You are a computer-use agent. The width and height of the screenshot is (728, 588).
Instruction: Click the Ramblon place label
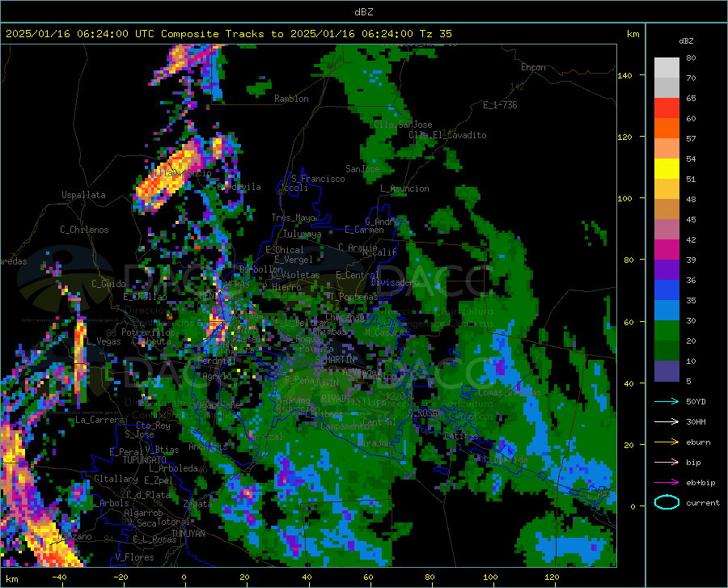(291, 99)
